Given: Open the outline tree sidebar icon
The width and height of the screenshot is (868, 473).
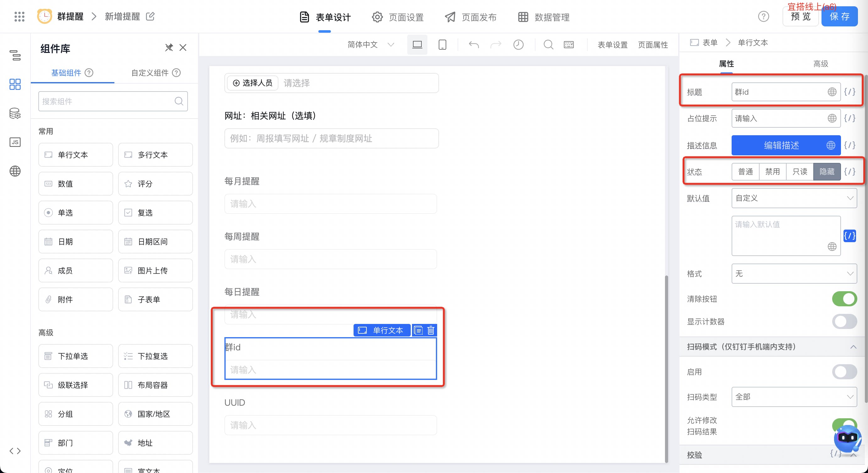Looking at the screenshot, I should [15, 55].
